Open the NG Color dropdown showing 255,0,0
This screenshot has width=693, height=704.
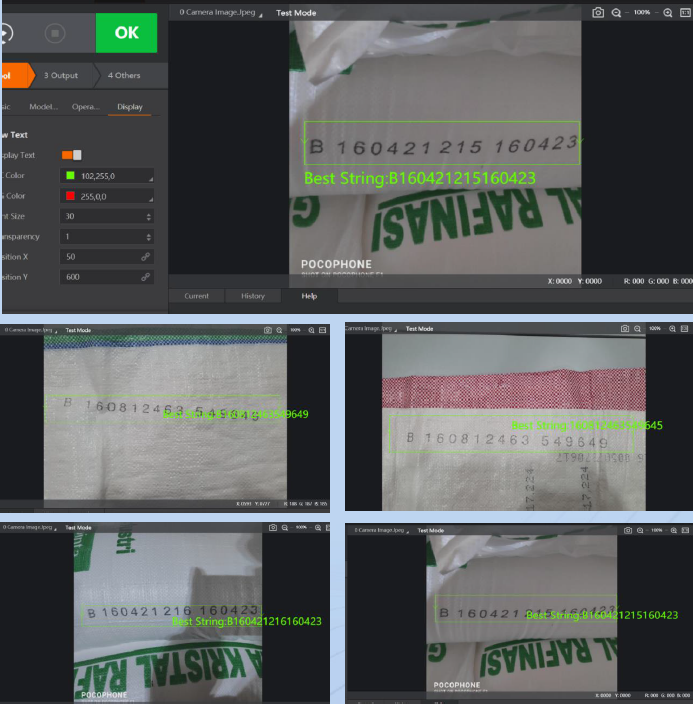[108, 196]
